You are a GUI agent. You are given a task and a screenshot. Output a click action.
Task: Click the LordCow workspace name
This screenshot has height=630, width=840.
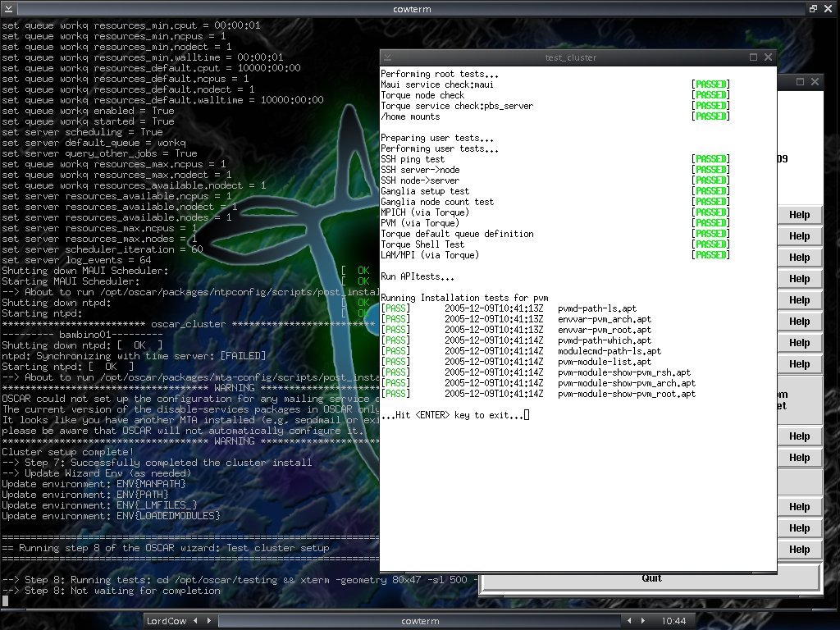pyautogui.click(x=168, y=621)
